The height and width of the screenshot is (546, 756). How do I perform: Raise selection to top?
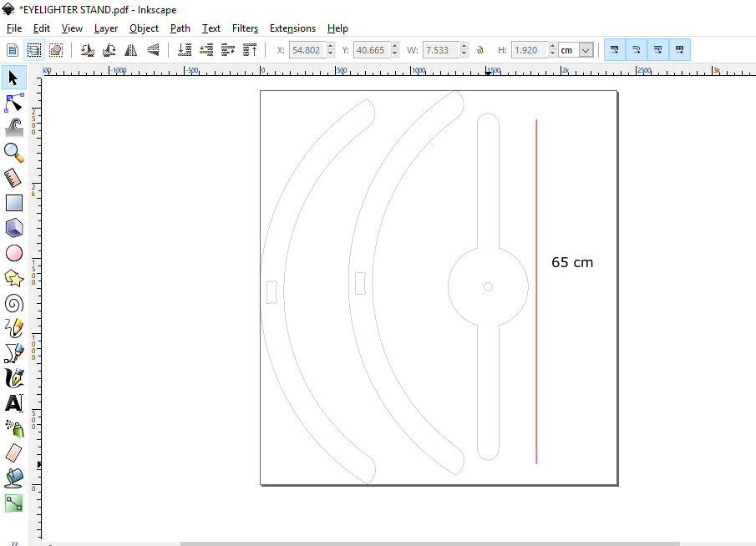249,49
